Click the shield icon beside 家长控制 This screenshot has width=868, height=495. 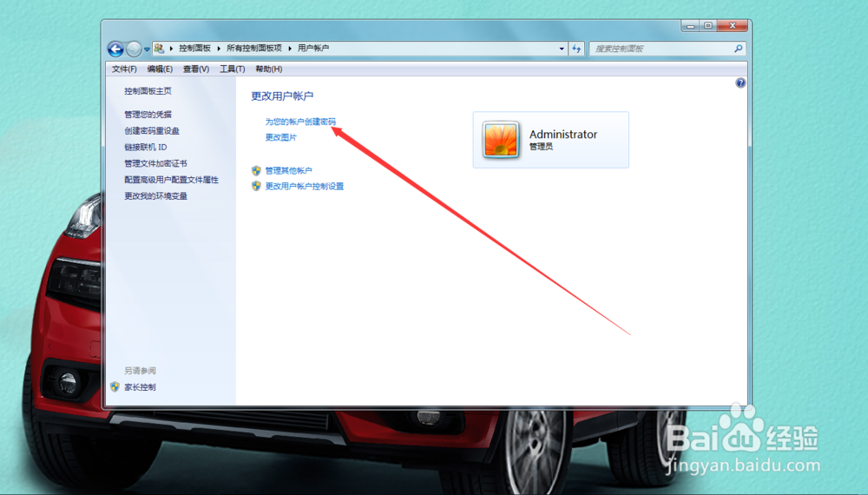click(115, 387)
